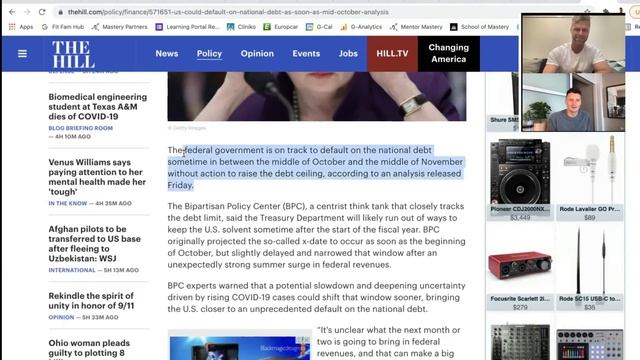The height and width of the screenshot is (360, 640).
Task: Open the Ohio woman pleads guilty article
Action: pos(89,348)
